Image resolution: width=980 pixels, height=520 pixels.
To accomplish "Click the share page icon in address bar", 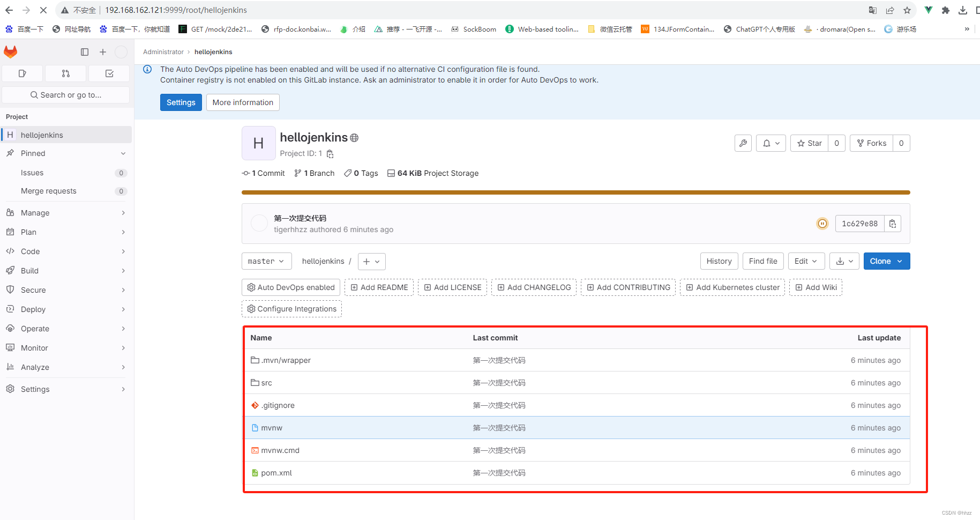I will click(x=890, y=10).
